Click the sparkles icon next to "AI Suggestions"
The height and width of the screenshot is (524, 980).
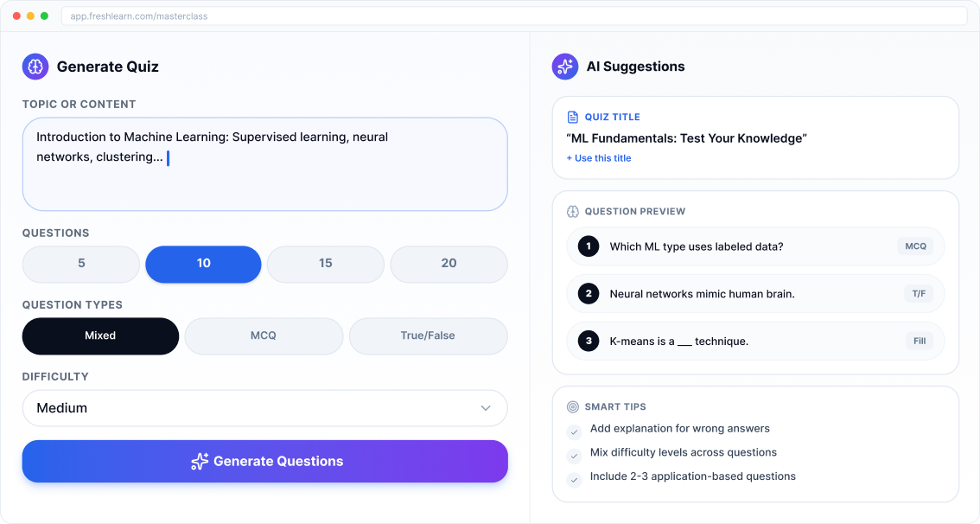564,67
